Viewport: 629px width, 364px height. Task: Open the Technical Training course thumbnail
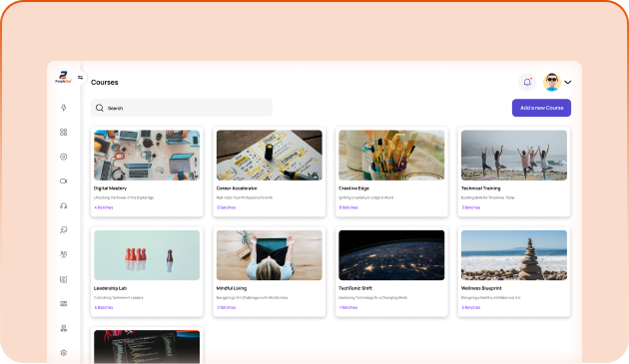coord(514,156)
